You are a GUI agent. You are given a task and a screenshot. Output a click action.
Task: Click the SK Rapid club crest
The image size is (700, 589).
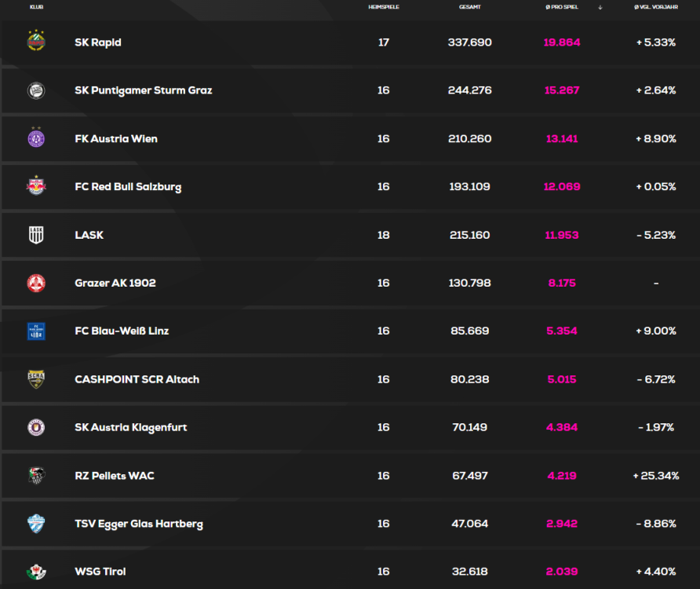[36, 42]
